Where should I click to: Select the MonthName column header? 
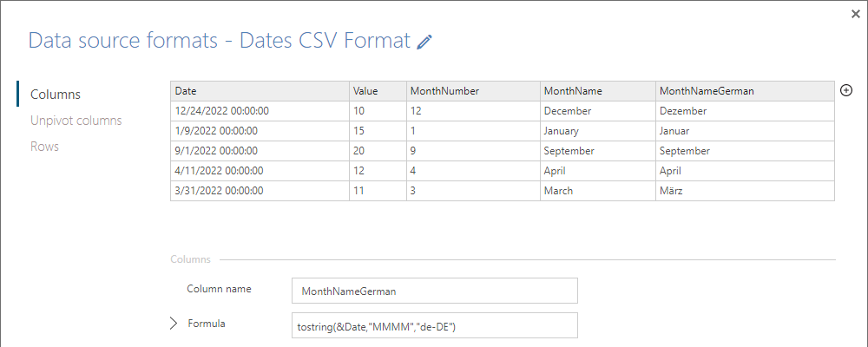598,91
